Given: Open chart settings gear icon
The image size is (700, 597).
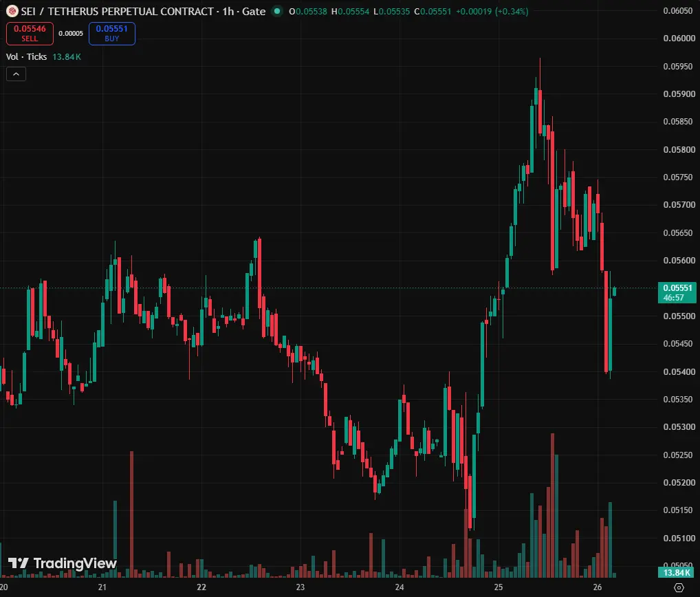Looking at the screenshot, I should pos(679,587).
